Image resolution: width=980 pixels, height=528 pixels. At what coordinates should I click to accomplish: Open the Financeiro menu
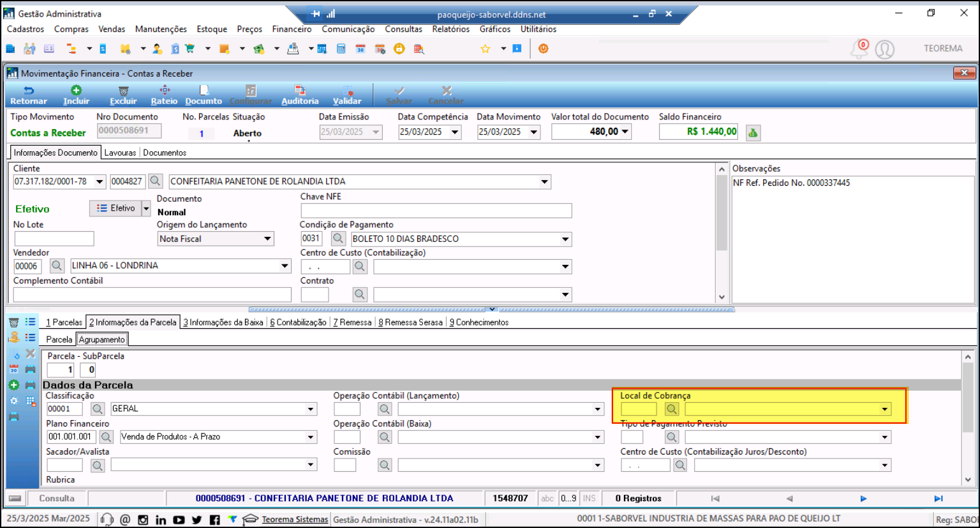pyautogui.click(x=292, y=29)
